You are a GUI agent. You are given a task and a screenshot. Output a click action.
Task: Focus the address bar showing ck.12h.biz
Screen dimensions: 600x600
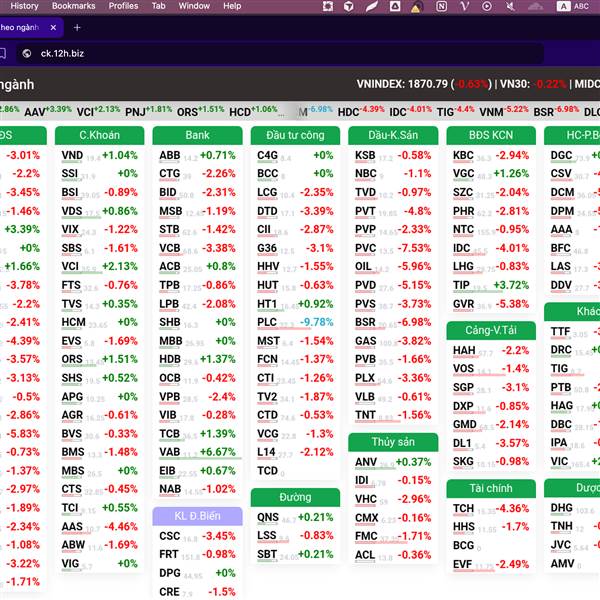point(279,54)
